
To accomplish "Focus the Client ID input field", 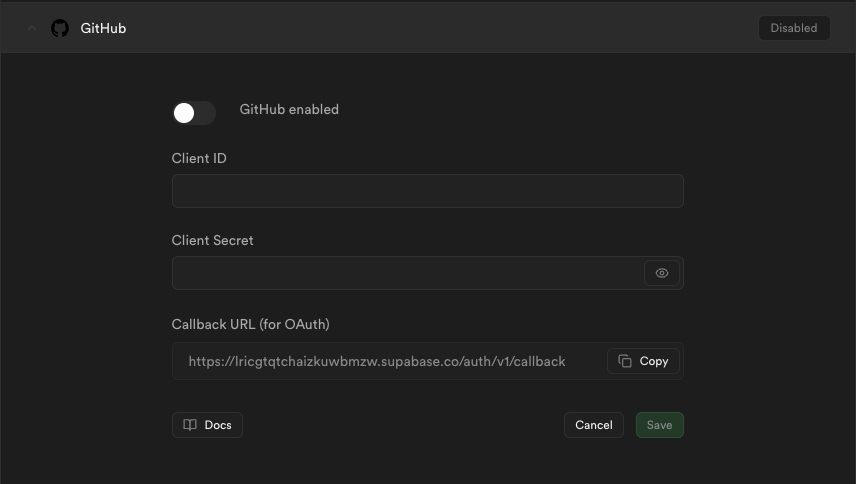I will (427, 191).
